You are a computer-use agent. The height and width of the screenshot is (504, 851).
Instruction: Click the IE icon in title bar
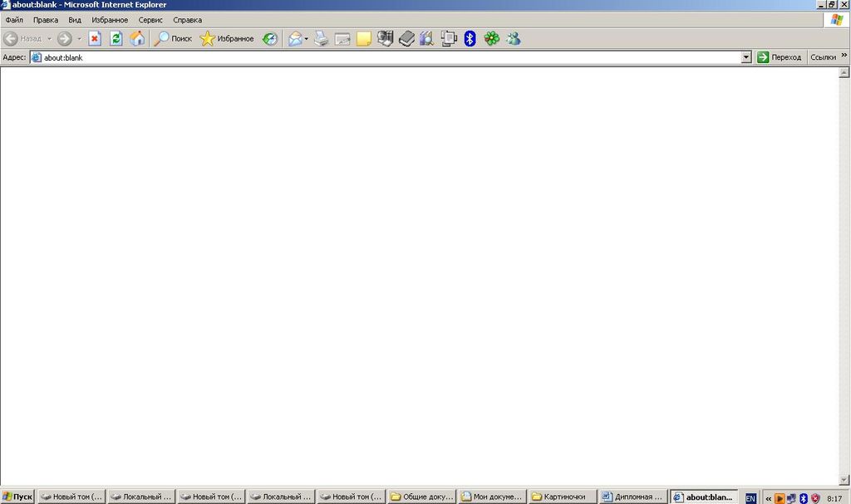(6, 4)
